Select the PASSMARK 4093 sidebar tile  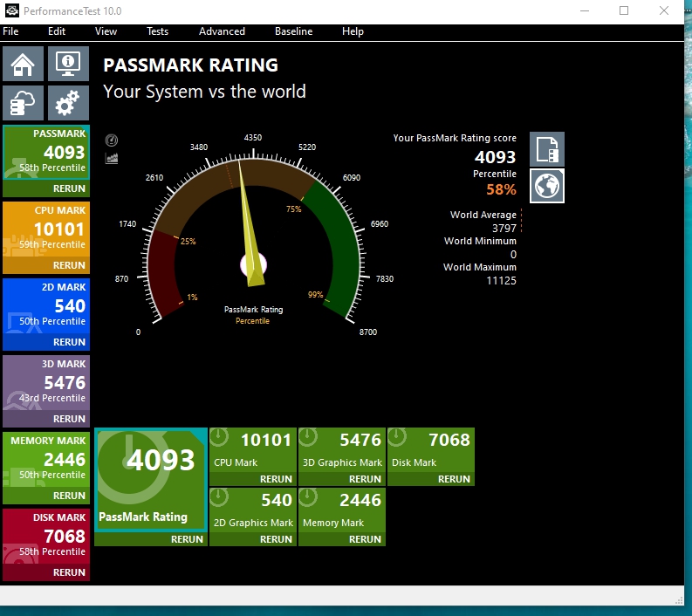point(46,153)
